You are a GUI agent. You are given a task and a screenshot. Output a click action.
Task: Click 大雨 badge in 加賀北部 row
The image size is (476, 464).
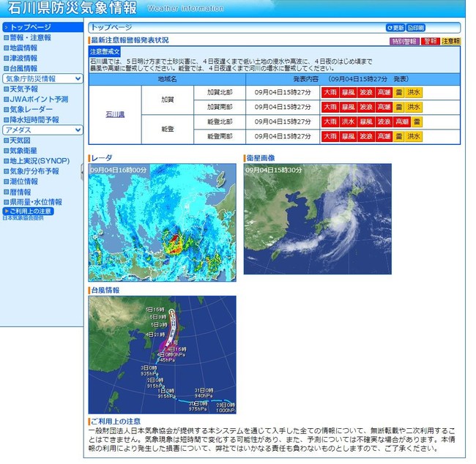330,92
